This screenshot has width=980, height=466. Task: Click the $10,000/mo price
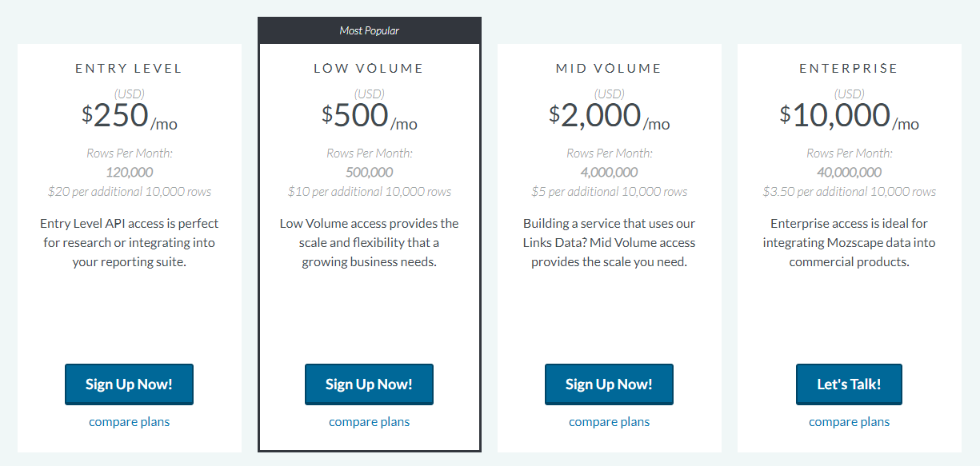849,117
